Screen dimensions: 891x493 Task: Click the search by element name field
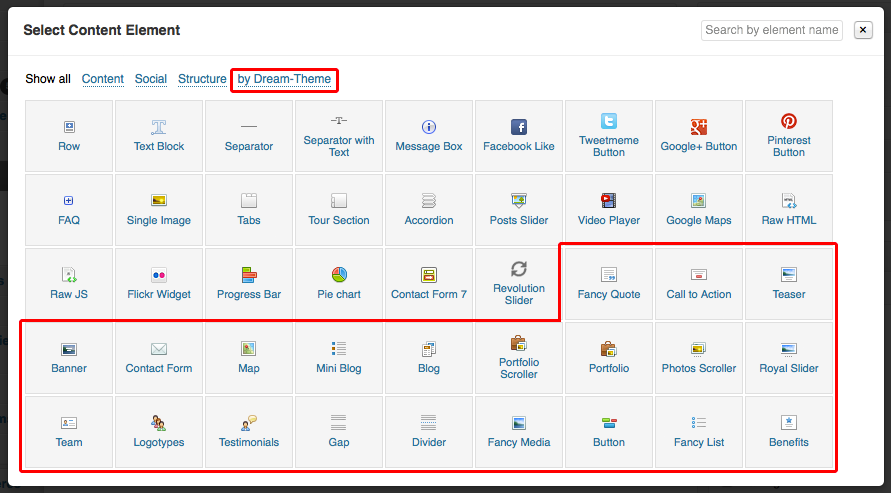tap(771, 30)
